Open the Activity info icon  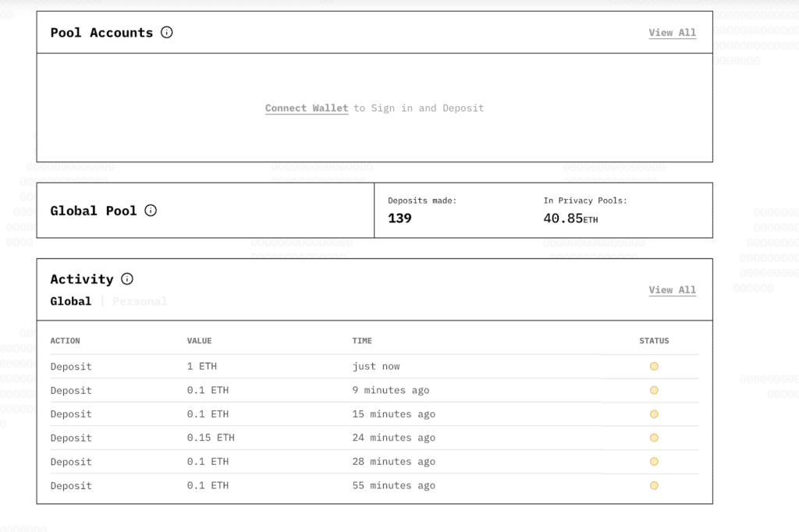(127, 278)
